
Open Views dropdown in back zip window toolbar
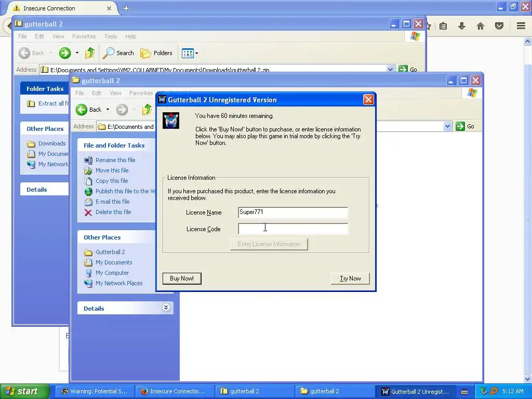190,54
